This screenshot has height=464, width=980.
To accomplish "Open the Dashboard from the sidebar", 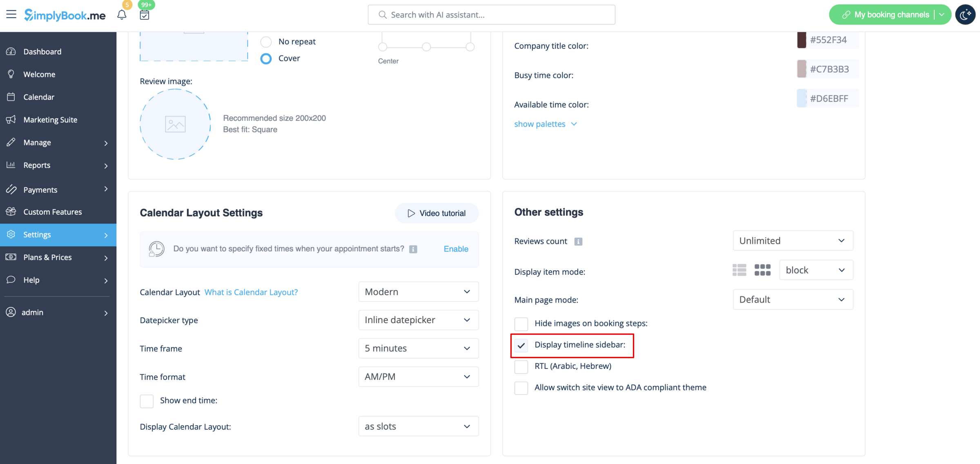I will tap(42, 51).
